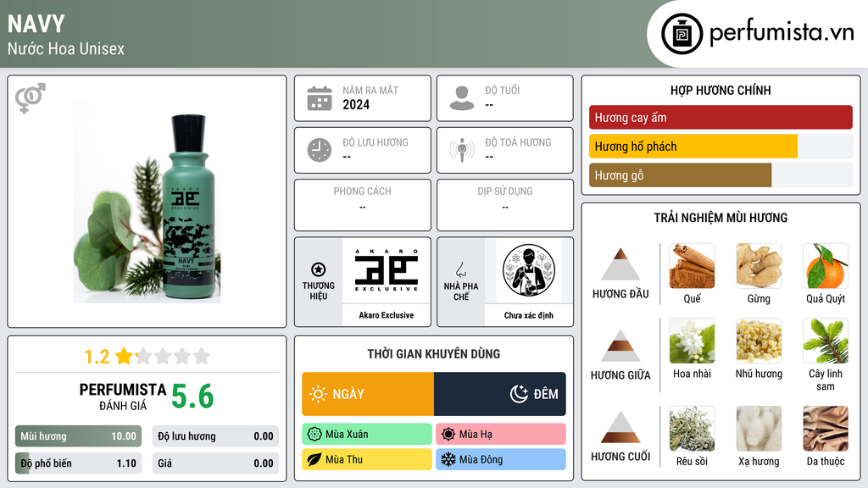This screenshot has height=488, width=868.
Task: Click the unisex gender symbol icon
Action: pyautogui.click(x=31, y=98)
